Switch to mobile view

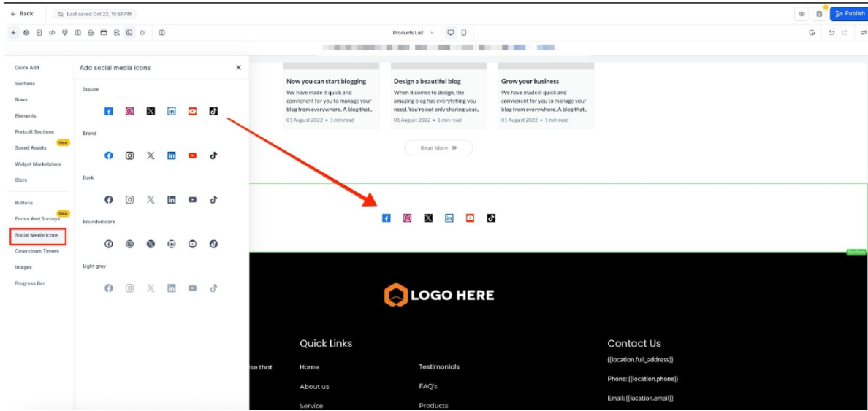click(x=464, y=33)
